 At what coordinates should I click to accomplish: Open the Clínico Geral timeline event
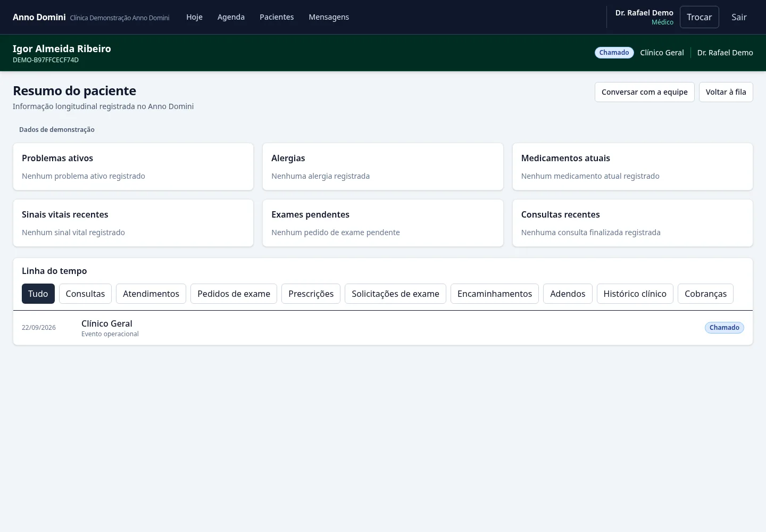[382, 328]
